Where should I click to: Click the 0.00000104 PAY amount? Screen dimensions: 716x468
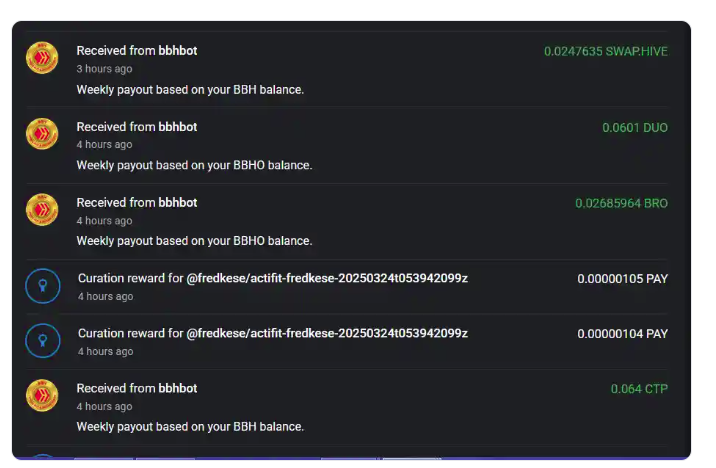(622, 334)
